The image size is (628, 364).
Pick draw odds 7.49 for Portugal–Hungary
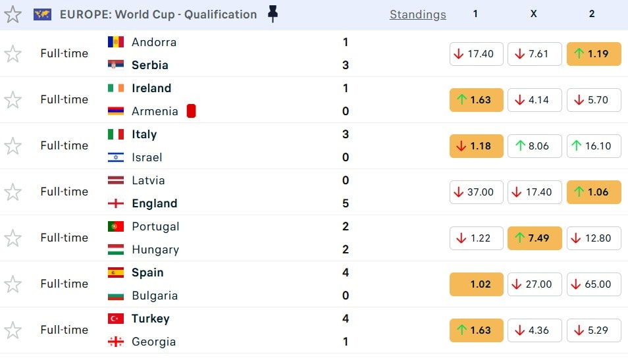(535, 238)
